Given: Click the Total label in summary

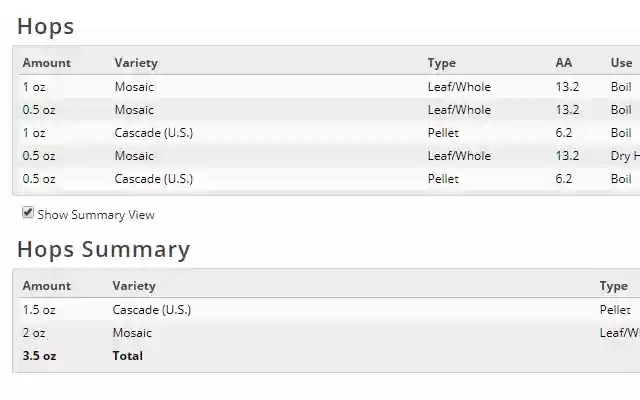Looking at the screenshot, I should click(127, 356).
